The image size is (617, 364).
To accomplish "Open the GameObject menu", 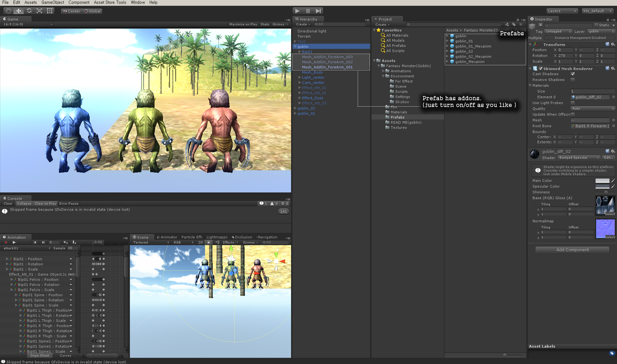I will (53, 3).
